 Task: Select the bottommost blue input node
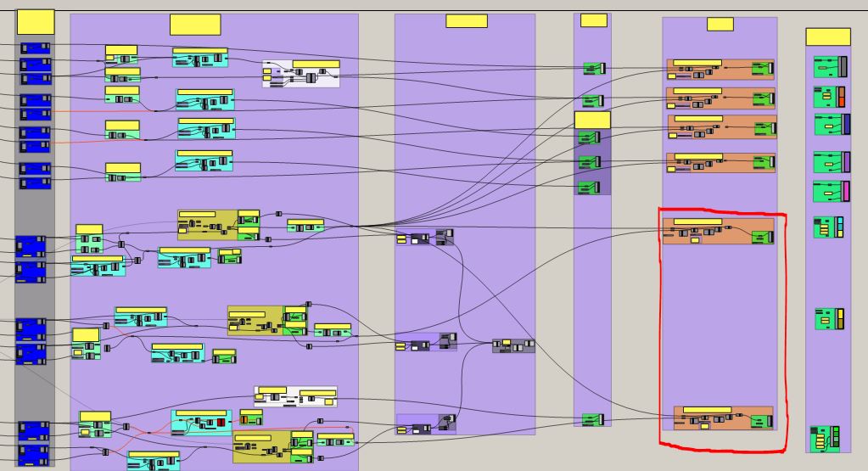33,456
